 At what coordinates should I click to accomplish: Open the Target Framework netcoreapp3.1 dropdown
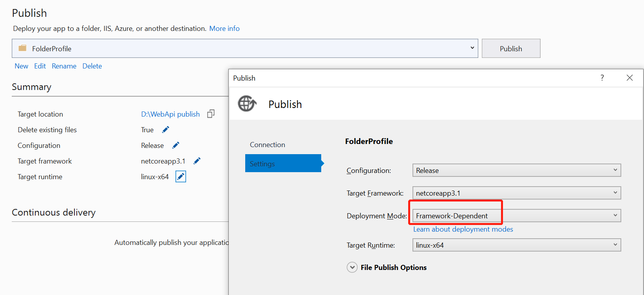pyautogui.click(x=517, y=193)
